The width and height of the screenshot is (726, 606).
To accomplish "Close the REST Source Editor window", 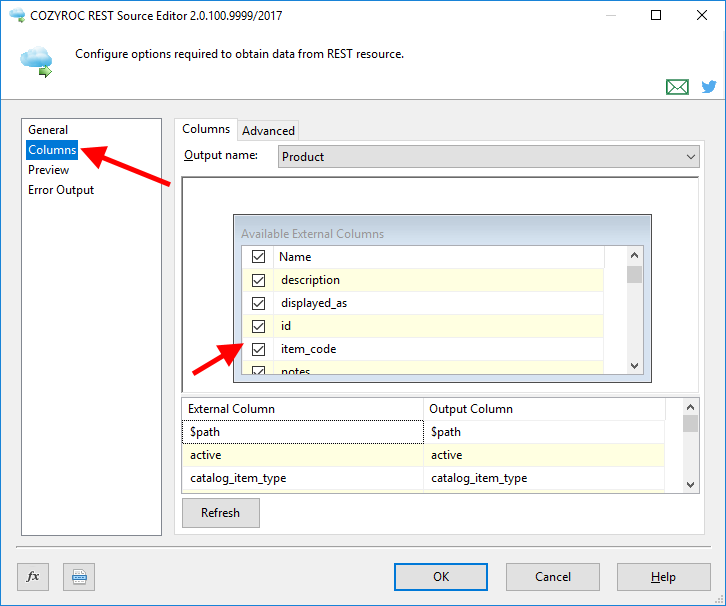I will (702, 15).
